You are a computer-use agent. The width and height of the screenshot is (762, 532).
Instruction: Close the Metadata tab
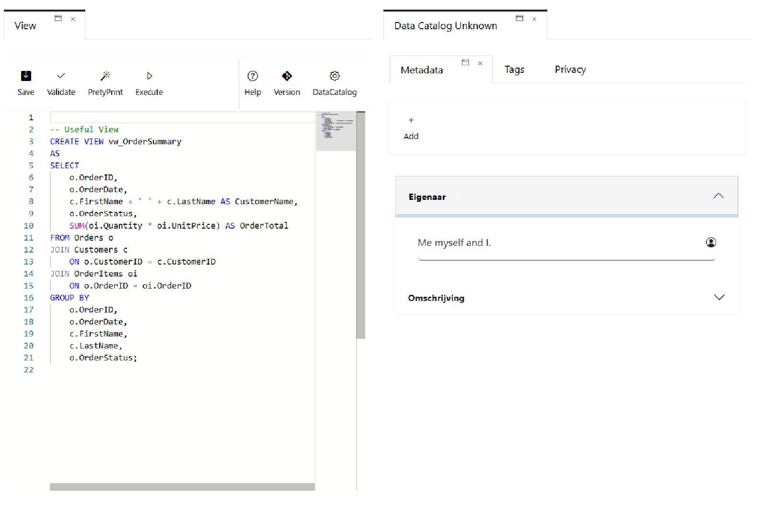[480, 63]
